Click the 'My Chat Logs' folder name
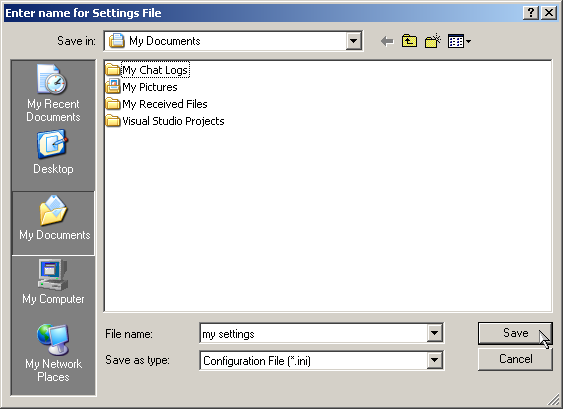 point(155,70)
